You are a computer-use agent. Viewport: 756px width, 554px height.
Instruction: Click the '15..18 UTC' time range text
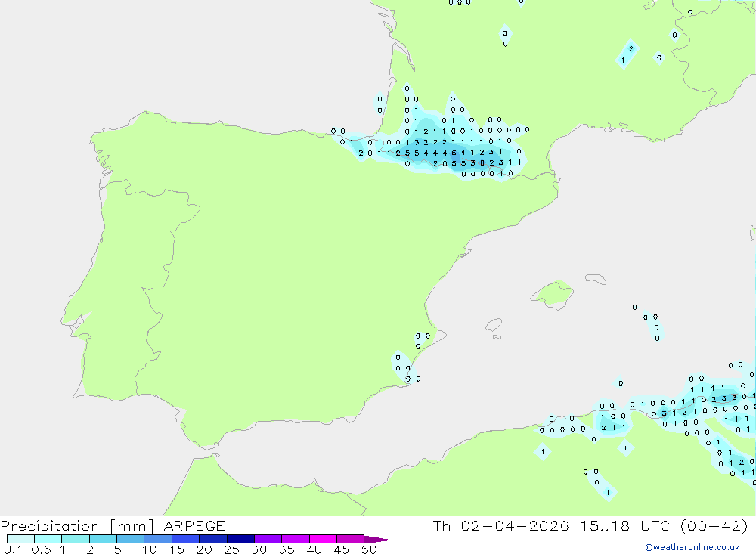tap(625, 525)
